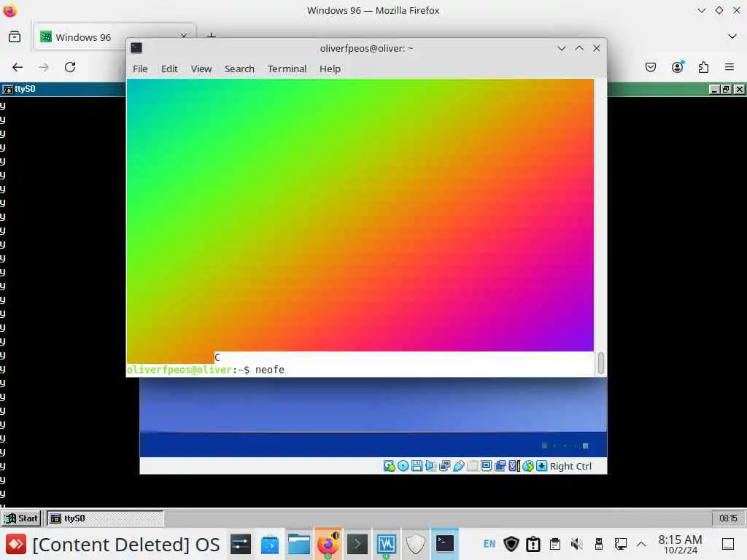747x560 pixels.
Task: Open terminal window icon menu in title bar
Action: pos(136,48)
